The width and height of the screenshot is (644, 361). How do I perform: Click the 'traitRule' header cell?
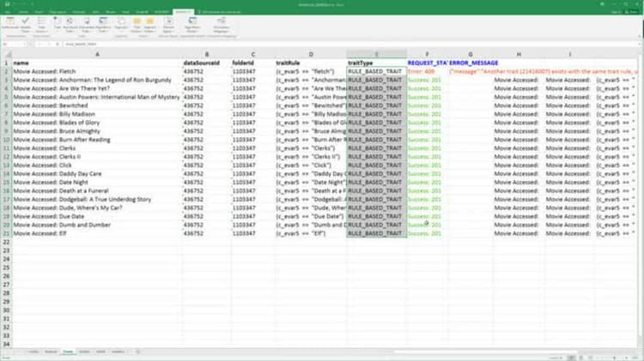tap(311, 63)
